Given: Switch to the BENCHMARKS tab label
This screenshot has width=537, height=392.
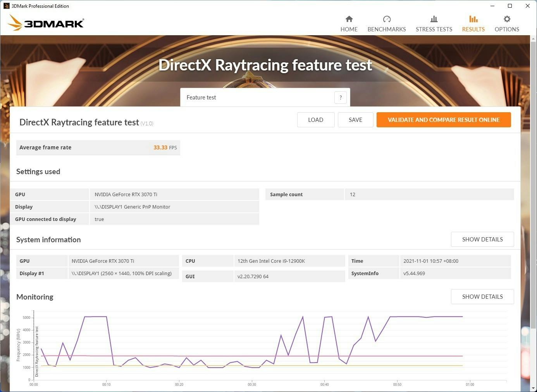Looking at the screenshot, I should point(387,29).
